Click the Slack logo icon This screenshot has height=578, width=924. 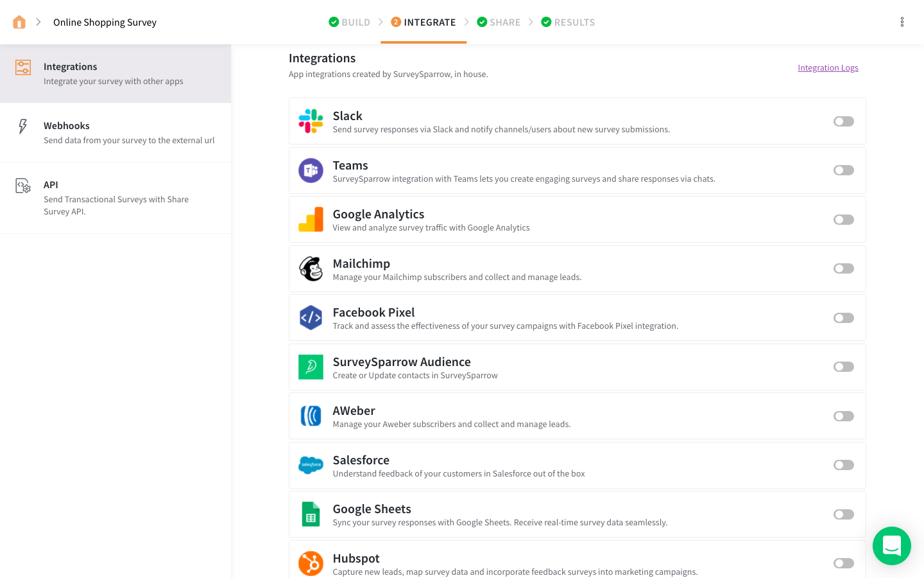pos(311,121)
